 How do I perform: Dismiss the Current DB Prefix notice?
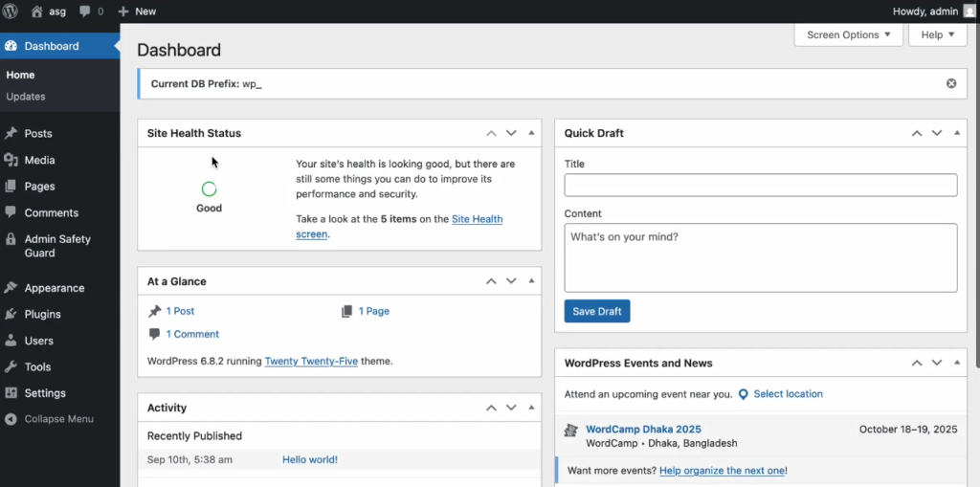(951, 84)
